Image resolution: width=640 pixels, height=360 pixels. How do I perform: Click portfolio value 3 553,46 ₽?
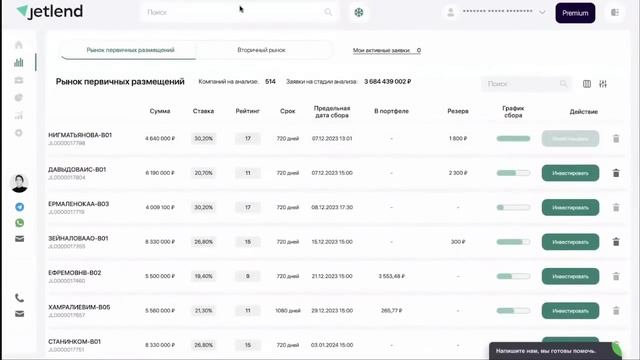pos(391,276)
